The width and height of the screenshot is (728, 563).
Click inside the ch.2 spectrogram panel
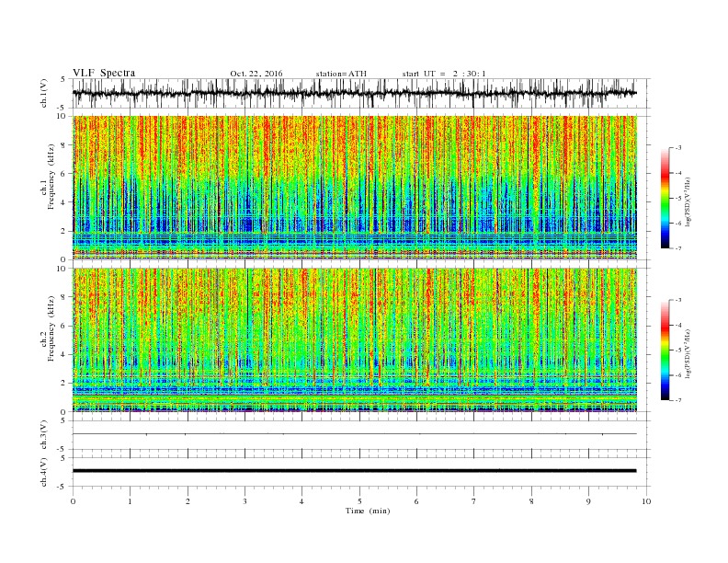coord(355,339)
